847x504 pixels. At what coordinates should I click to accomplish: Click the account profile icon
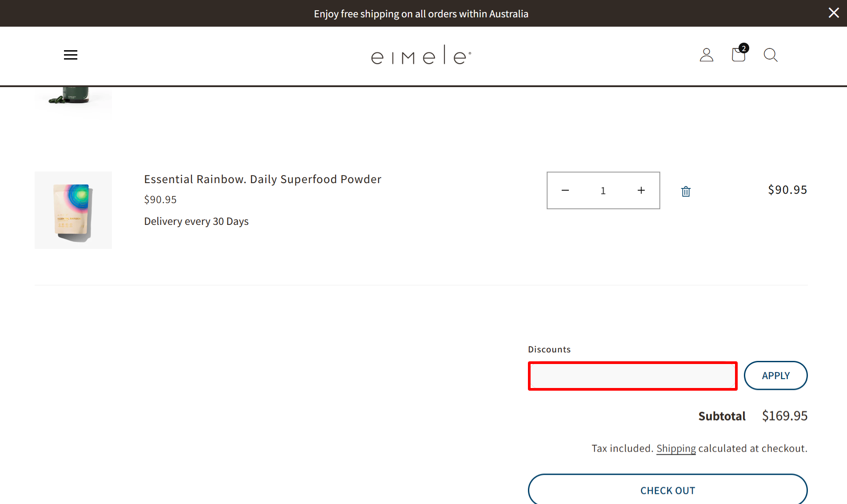(706, 55)
